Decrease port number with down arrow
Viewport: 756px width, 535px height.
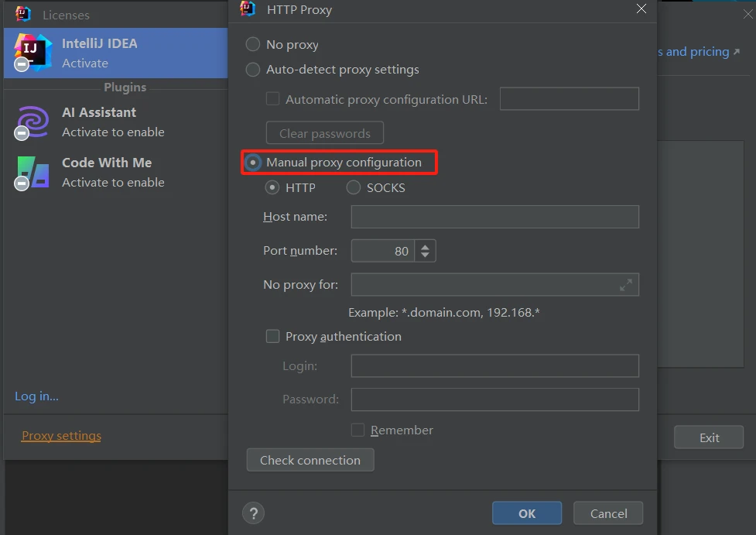(x=425, y=255)
